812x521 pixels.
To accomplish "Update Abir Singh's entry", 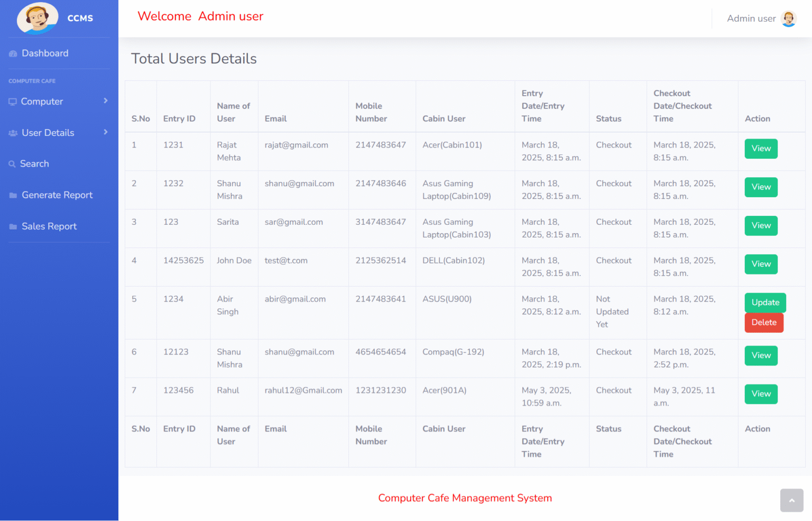I will (765, 302).
